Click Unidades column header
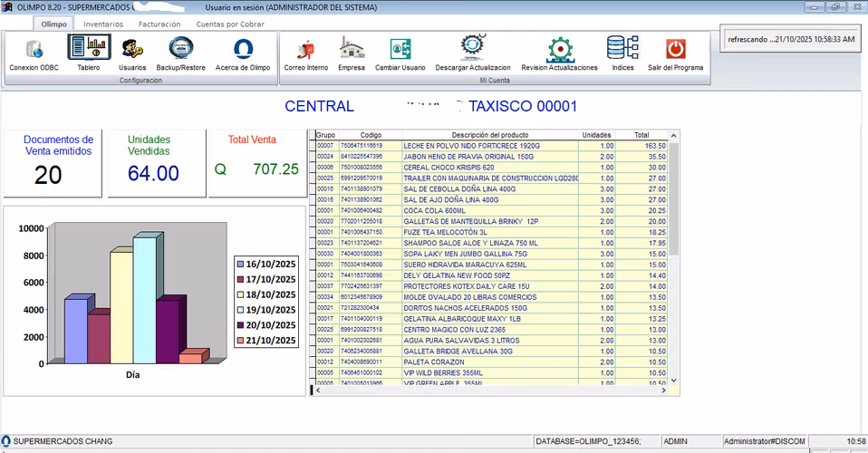The height and width of the screenshot is (453, 868). (x=596, y=135)
